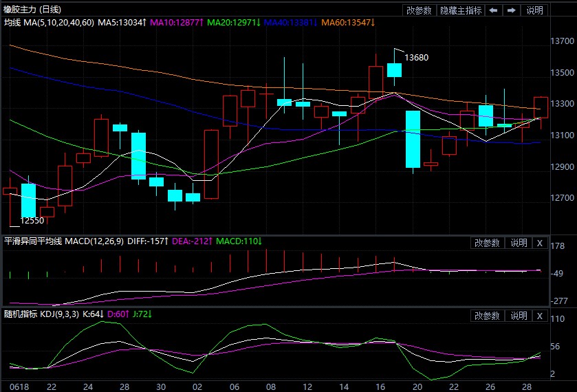Open 改参数 for the main MA chart
Screen dimensions: 577x392
(x=419, y=10)
